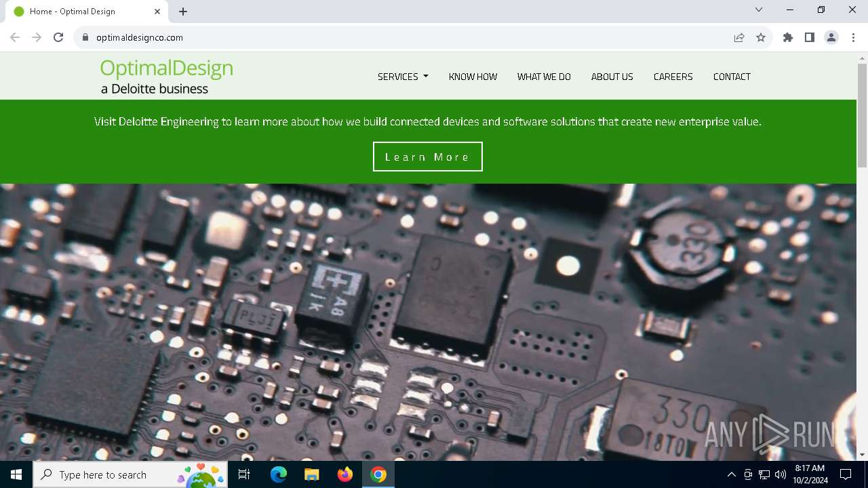This screenshot has width=868, height=488.
Task: Click the site lock padlock icon
Action: [85, 37]
